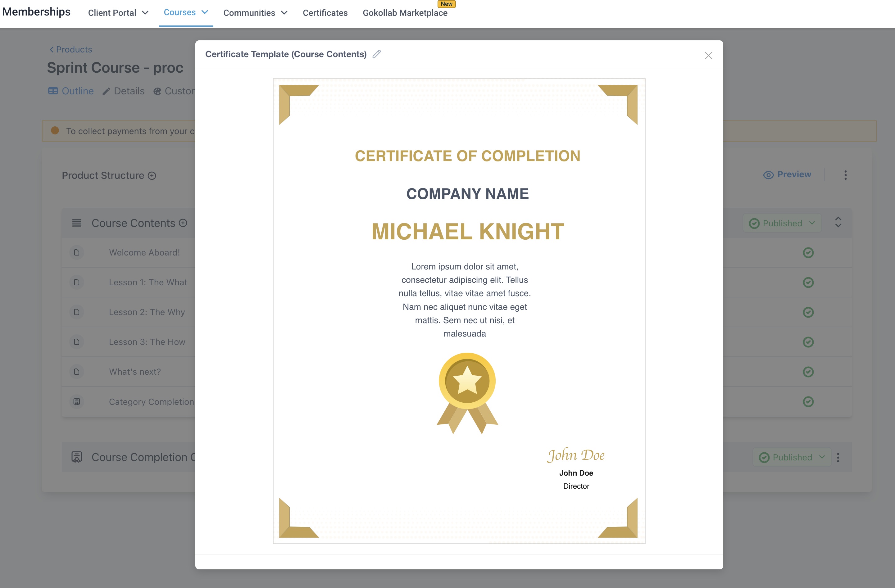Open Published dropdown for Course Contents
This screenshot has height=588, width=895.
pos(782,223)
